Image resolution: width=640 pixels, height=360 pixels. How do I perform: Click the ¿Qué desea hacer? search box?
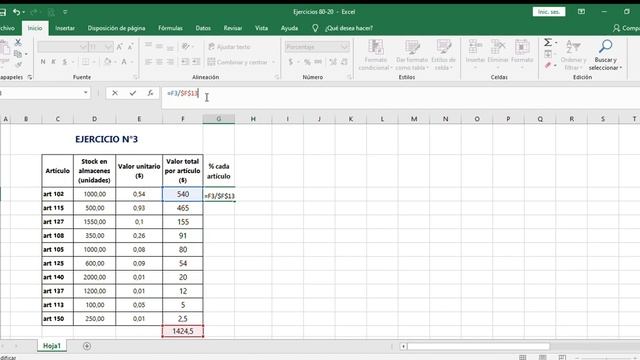(349, 28)
